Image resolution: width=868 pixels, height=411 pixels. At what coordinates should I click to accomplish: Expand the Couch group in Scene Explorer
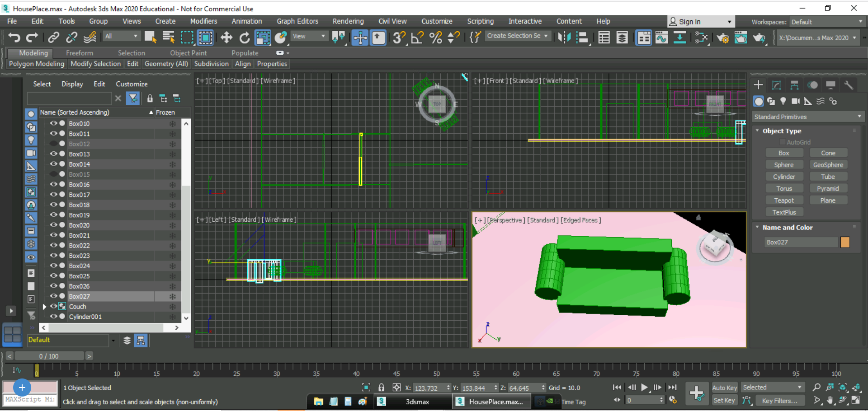pos(44,306)
